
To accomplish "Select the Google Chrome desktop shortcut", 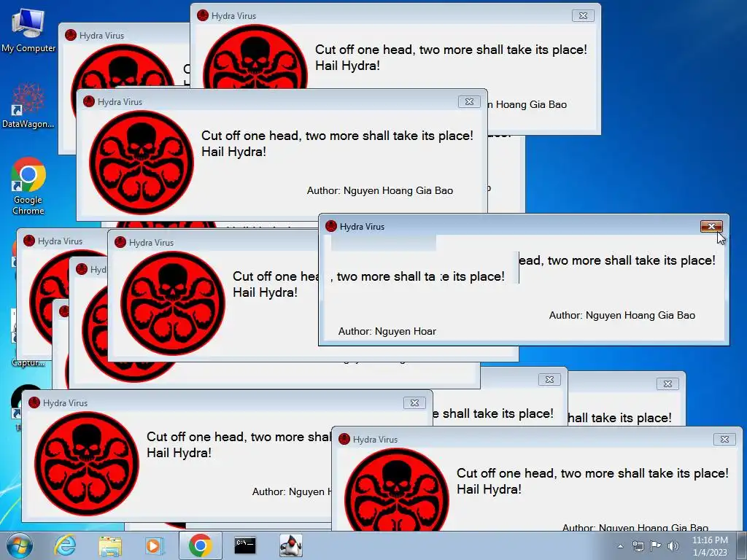I will point(28,186).
